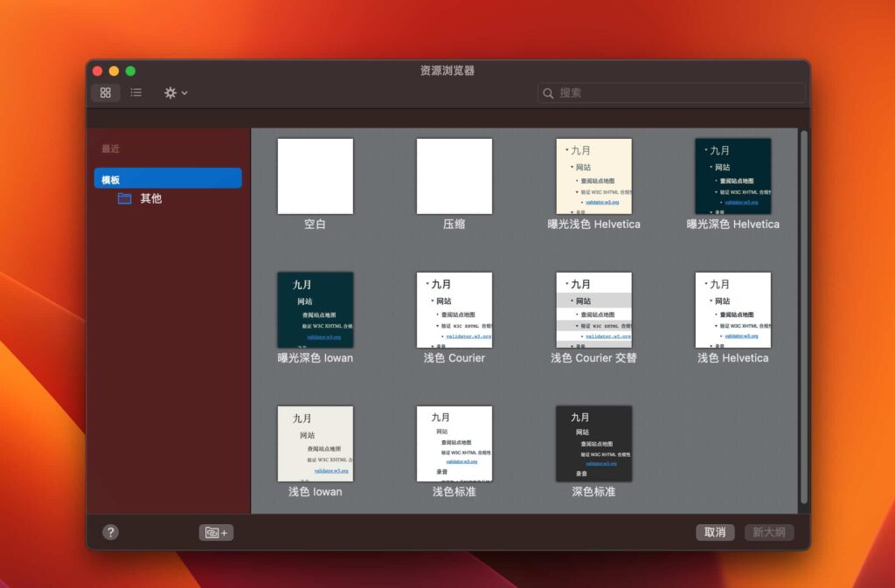The image size is (895, 588).
Task: Click the camera add-template icon
Action: click(214, 531)
